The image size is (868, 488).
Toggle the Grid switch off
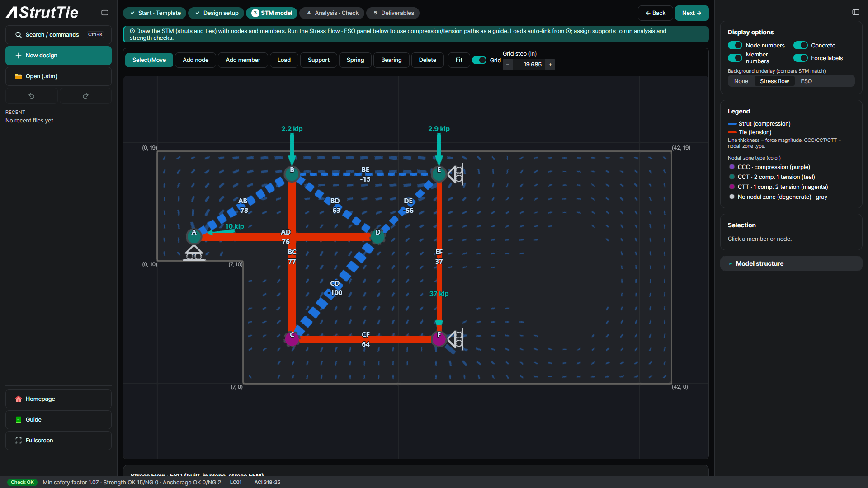479,60
